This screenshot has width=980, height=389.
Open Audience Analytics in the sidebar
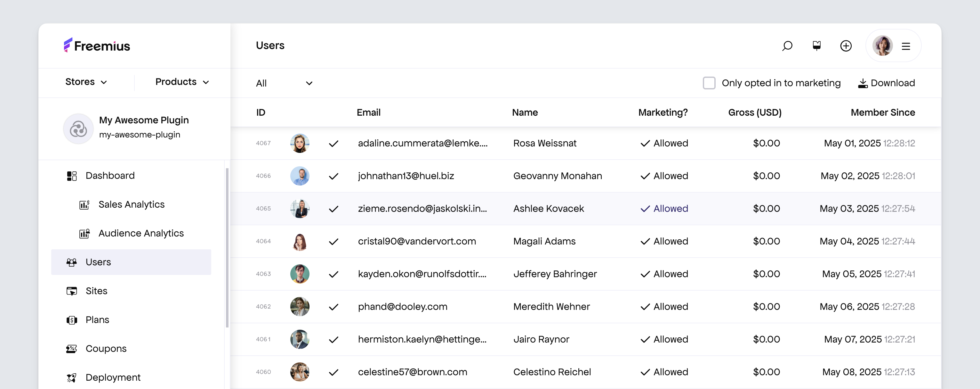coord(131,234)
